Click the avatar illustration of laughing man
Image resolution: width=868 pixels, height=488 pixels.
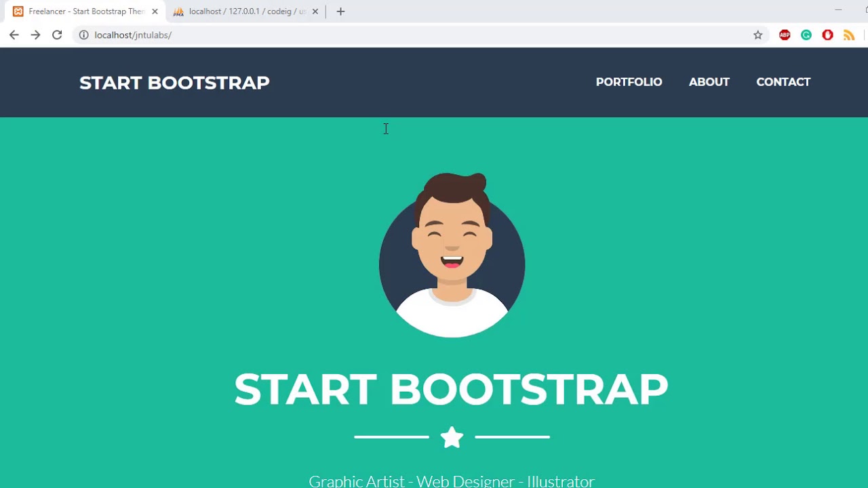coord(452,255)
